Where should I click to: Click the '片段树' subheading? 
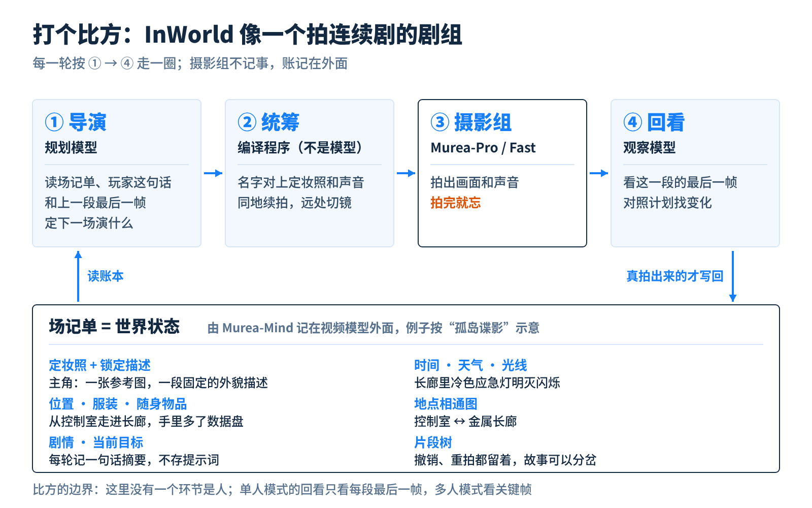click(433, 442)
